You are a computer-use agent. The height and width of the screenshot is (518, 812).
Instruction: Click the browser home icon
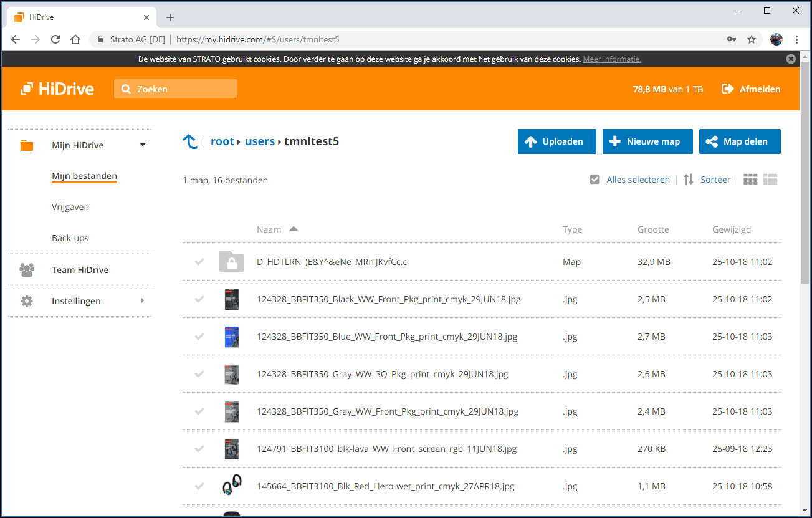[75, 39]
